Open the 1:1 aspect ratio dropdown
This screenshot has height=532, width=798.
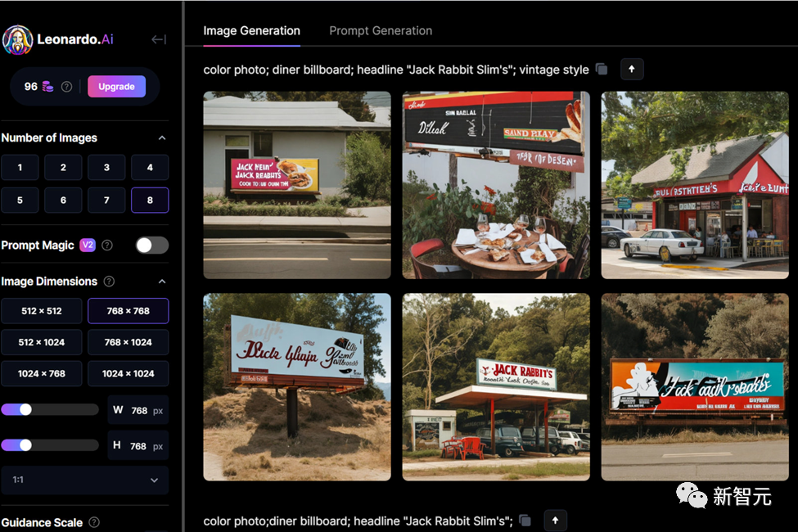[85, 480]
